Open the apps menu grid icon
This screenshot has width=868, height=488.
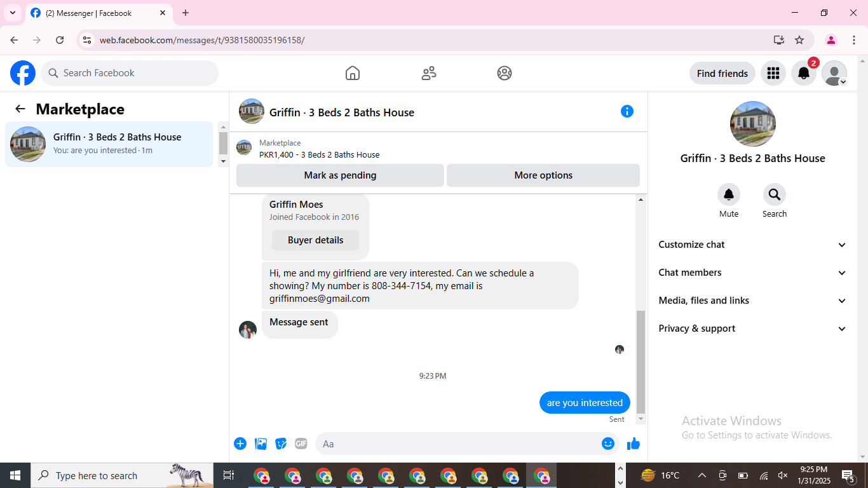pyautogui.click(x=773, y=73)
